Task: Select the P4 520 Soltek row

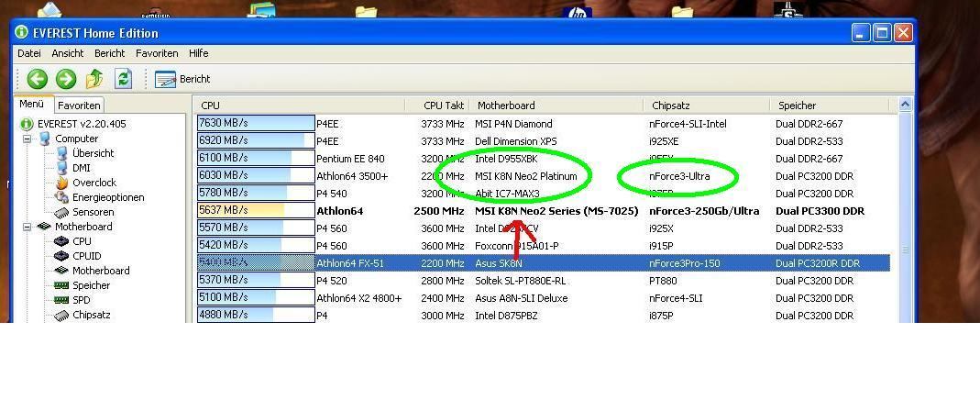Action: tap(543, 281)
